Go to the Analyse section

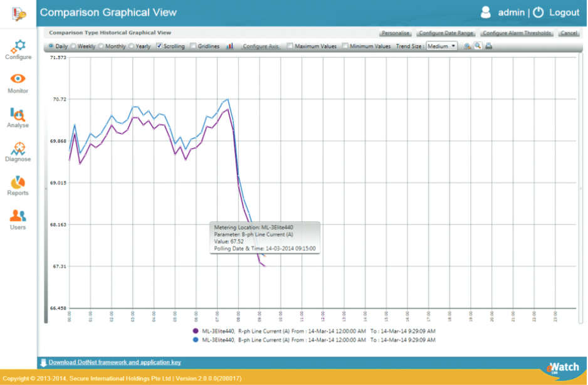pos(18,117)
